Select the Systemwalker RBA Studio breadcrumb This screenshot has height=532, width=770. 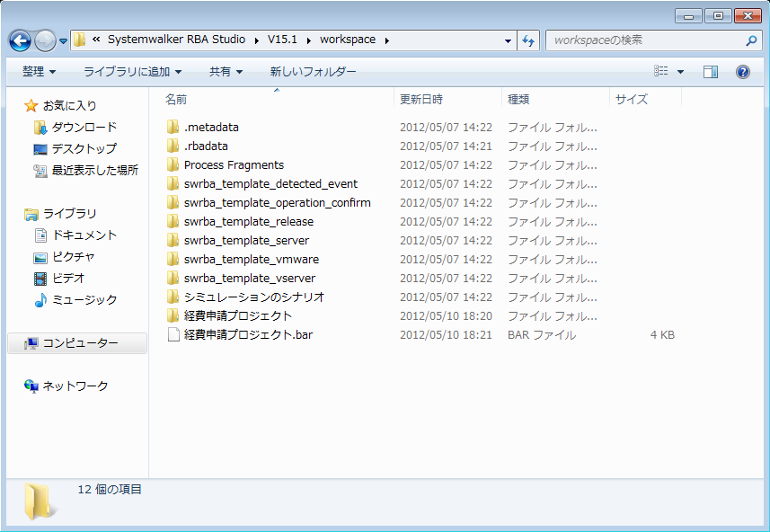click(176, 40)
